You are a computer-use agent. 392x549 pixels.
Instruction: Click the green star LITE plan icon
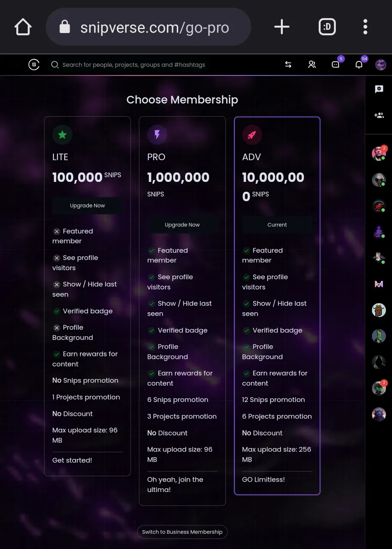click(62, 135)
